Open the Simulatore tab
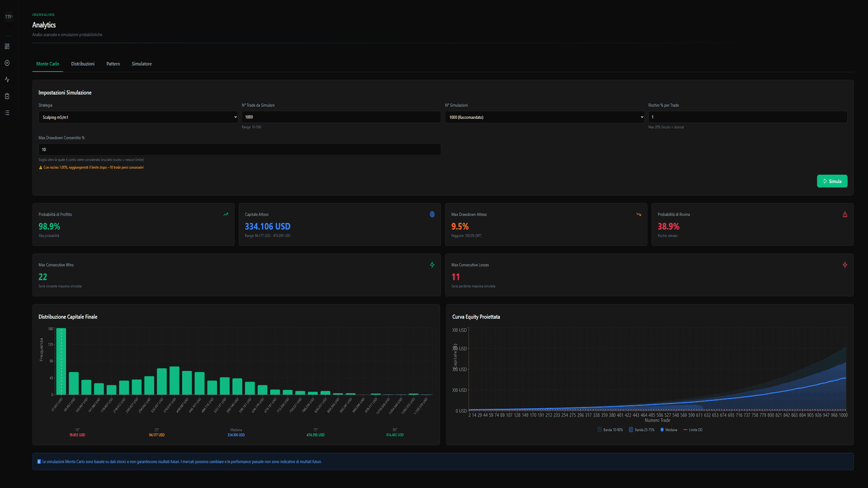The image size is (868, 488). pyautogui.click(x=142, y=64)
